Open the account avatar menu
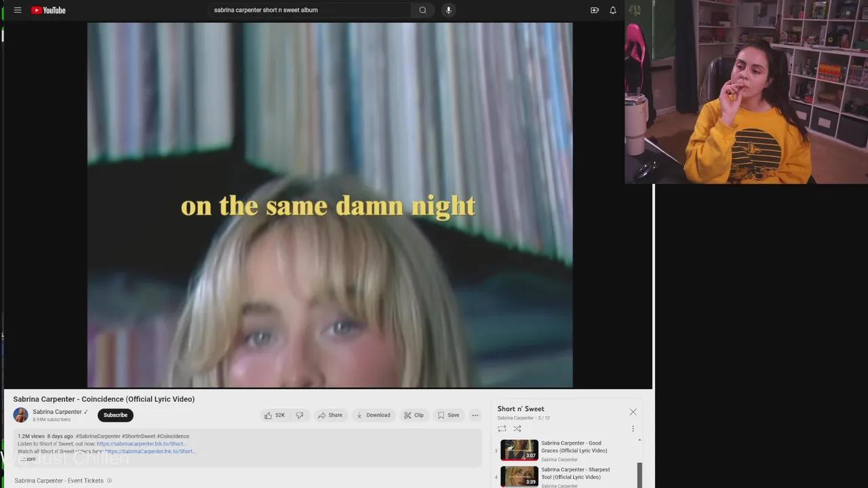The height and width of the screenshot is (488, 868). point(635,10)
